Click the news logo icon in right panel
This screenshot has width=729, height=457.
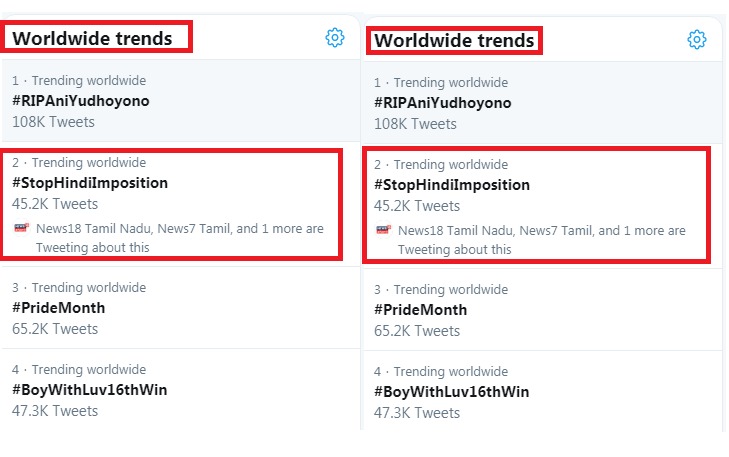click(x=383, y=230)
